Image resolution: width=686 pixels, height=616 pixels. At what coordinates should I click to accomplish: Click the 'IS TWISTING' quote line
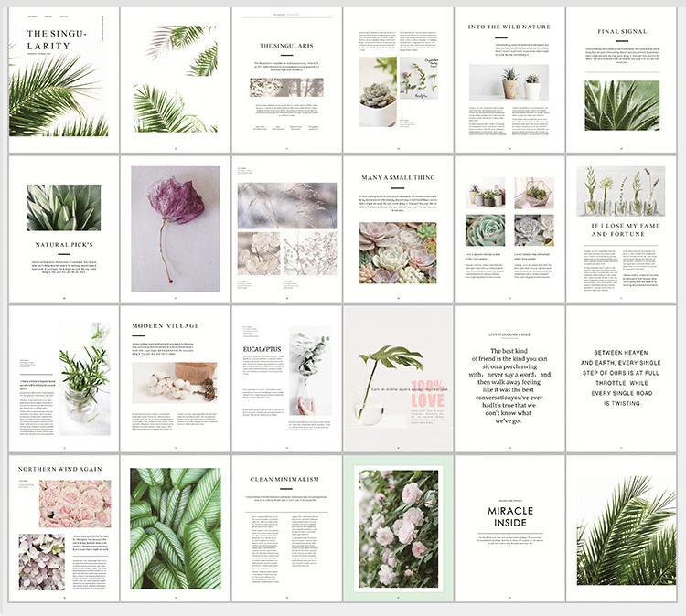click(622, 404)
